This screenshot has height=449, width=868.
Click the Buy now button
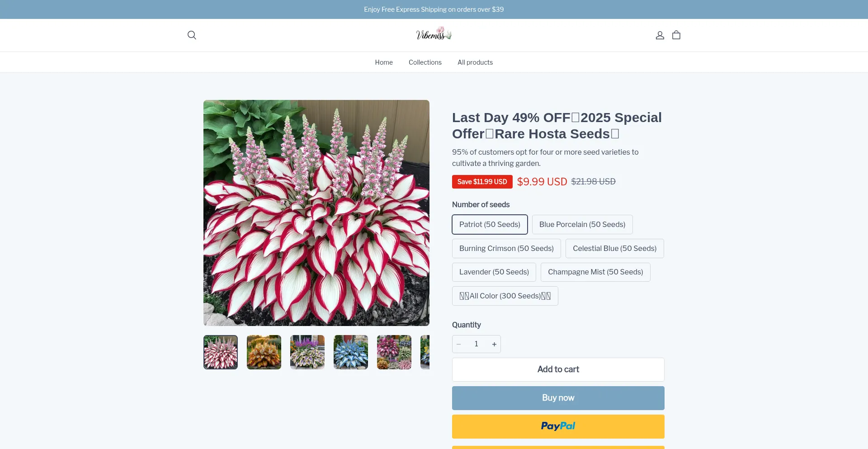pyautogui.click(x=558, y=398)
